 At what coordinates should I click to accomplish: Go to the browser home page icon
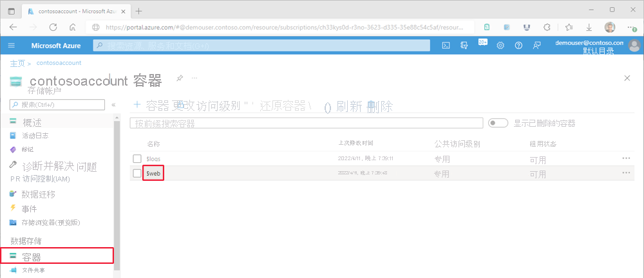click(73, 27)
